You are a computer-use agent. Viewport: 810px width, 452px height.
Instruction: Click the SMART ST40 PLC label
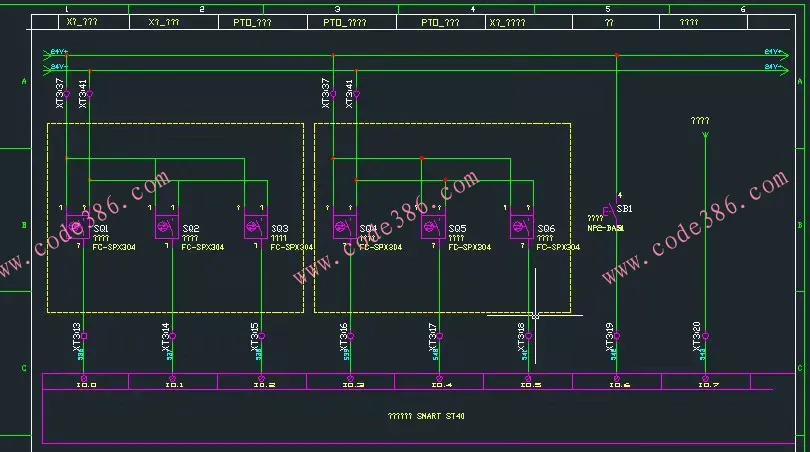[425, 415]
